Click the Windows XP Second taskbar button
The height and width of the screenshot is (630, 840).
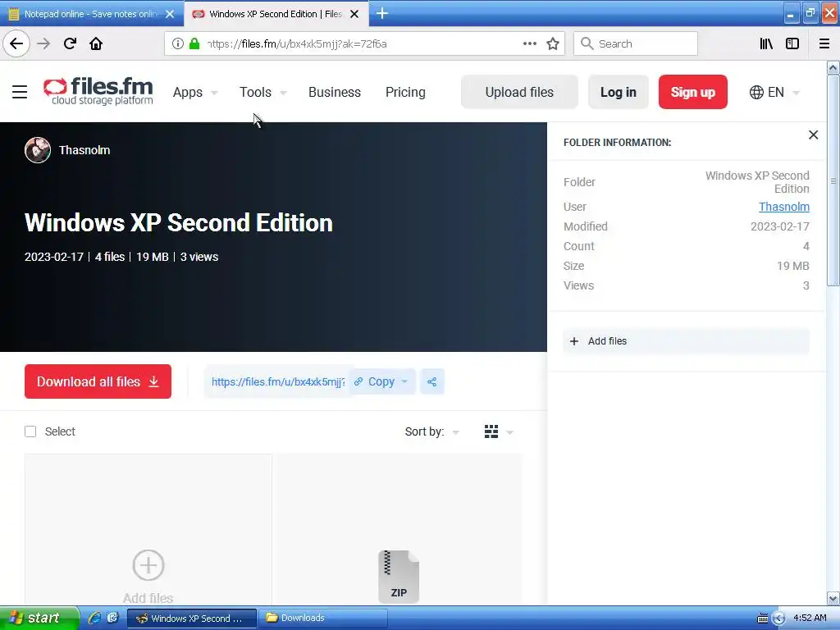[x=192, y=618]
